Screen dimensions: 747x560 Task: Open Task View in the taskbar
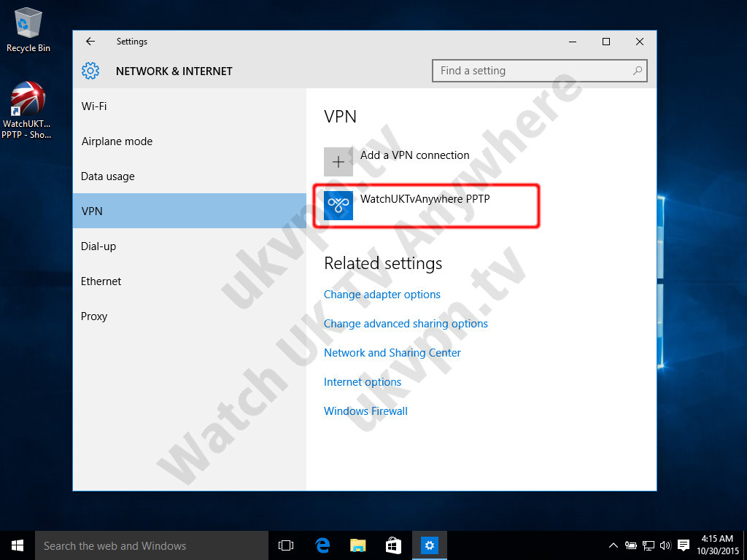(x=286, y=545)
